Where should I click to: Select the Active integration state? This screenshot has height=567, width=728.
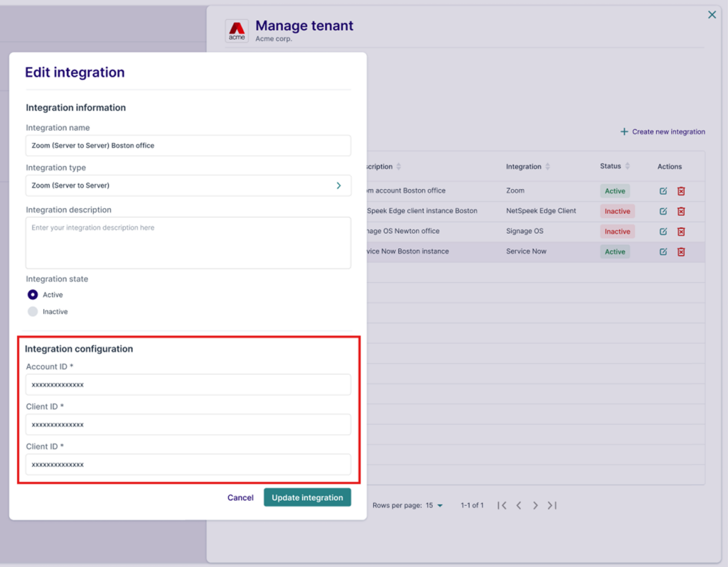[x=33, y=295]
